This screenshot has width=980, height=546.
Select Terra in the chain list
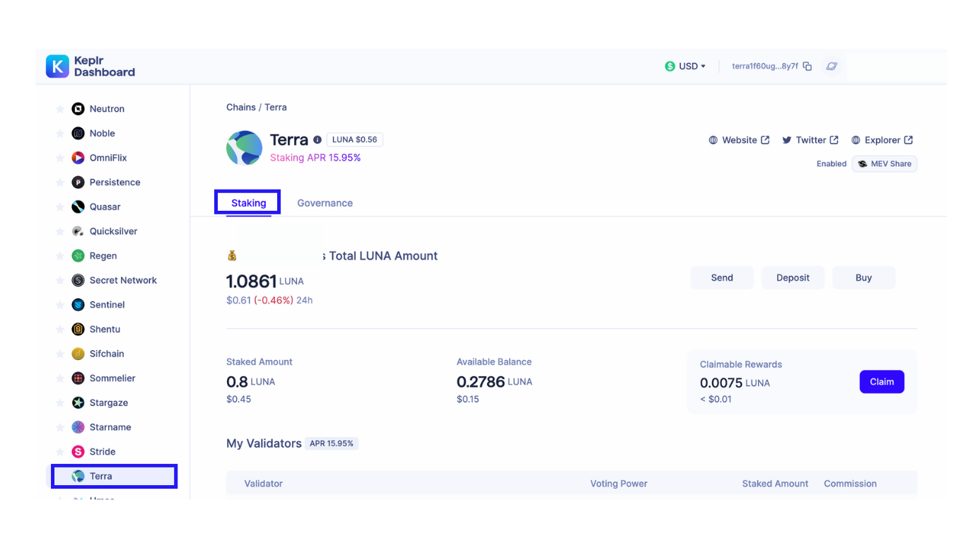pyautogui.click(x=114, y=476)
